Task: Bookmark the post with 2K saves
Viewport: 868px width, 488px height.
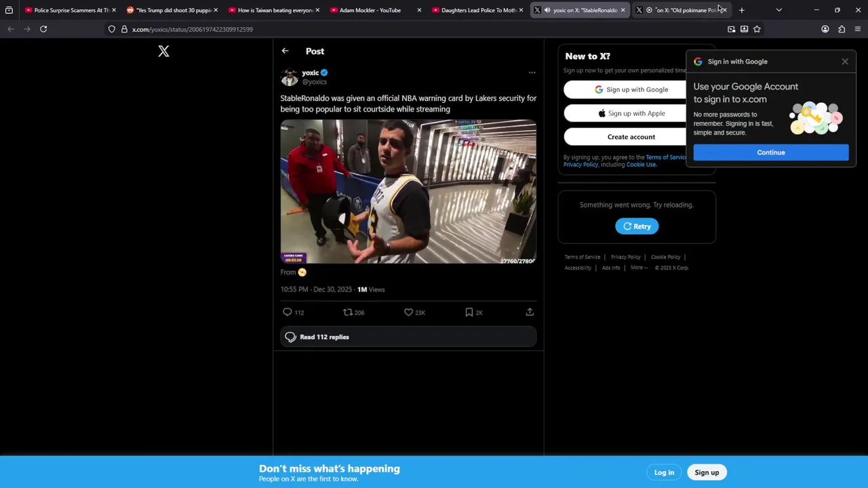Action: (x=469, y=312)
